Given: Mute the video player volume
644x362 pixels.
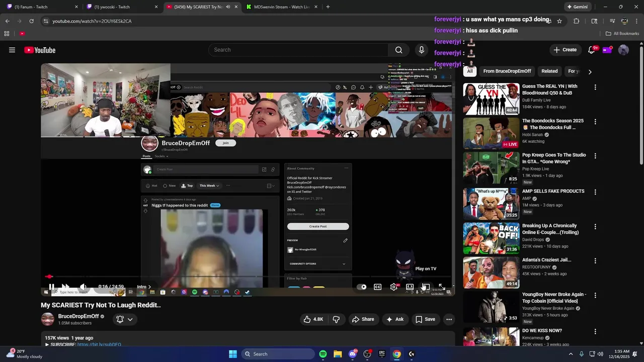Looking at the screenshot, I should coord(83,287).
